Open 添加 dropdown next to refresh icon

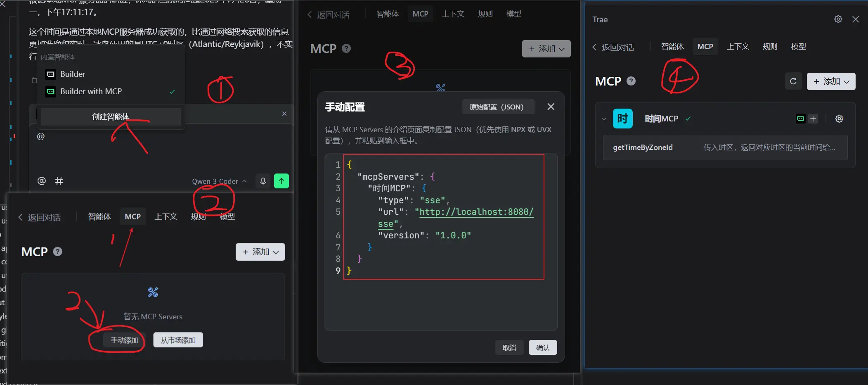click(831, 81)
